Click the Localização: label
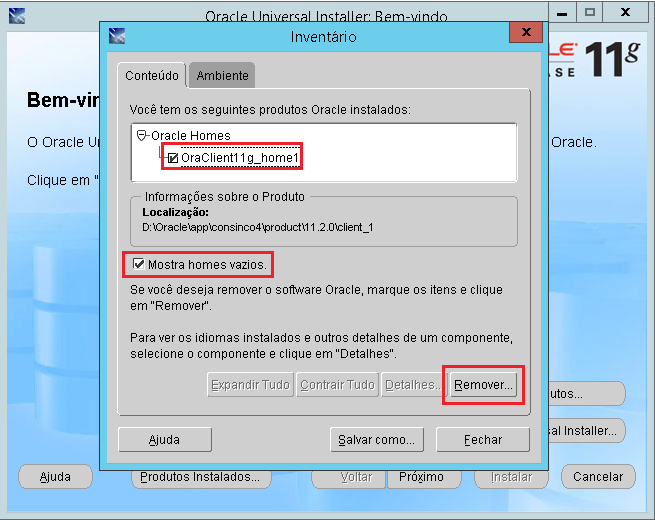655x520 pixels. click(x=175, y=212)
